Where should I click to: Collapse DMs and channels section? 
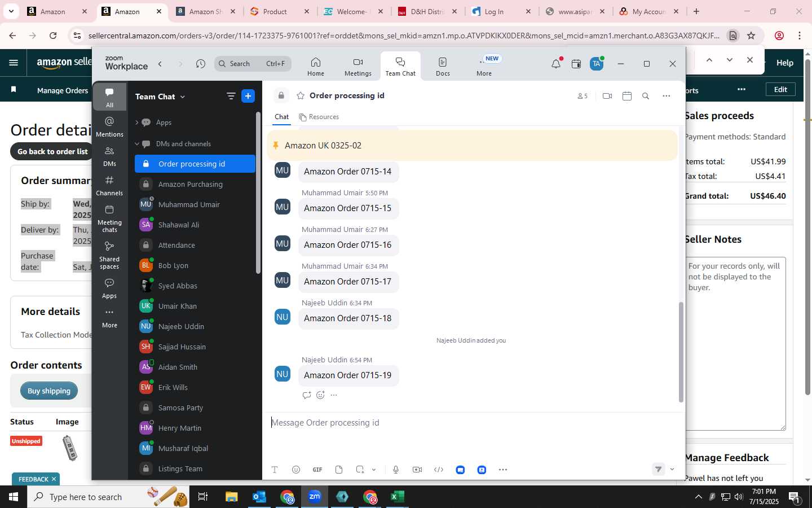pos(136,144)
